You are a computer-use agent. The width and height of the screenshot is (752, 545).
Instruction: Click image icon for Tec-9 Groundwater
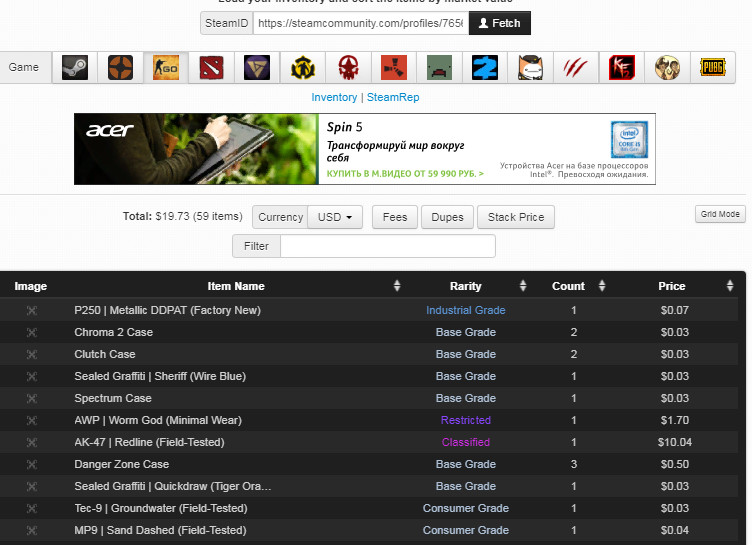(x=32, y=509)
